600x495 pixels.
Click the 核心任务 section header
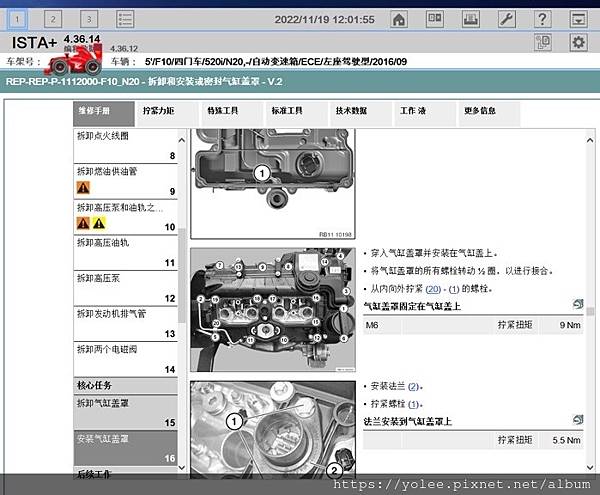click(x=126, y=386)
